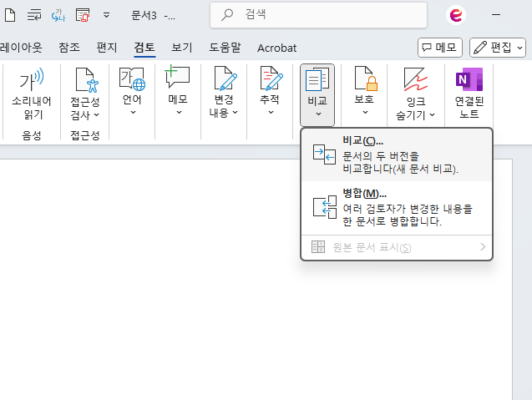
Task: Expand the 변경 내용 dropdown arrow
Action: pos(236,112)
